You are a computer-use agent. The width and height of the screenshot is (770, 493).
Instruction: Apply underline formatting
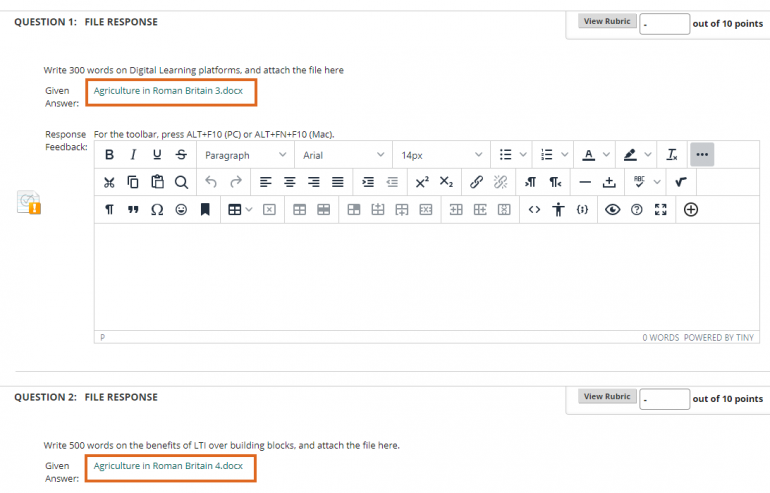pyautogui.click(x=157, y=155)
